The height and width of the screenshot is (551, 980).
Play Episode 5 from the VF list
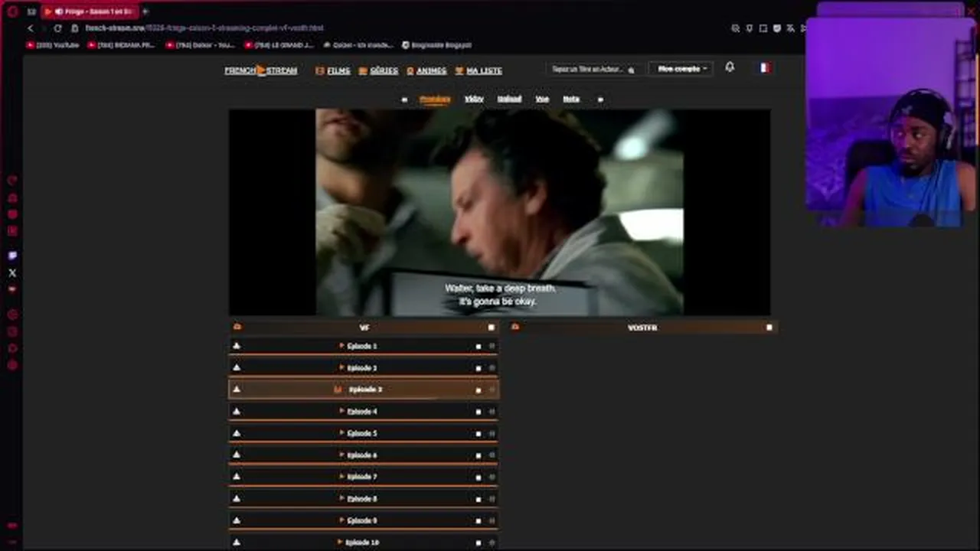point(364,433)
